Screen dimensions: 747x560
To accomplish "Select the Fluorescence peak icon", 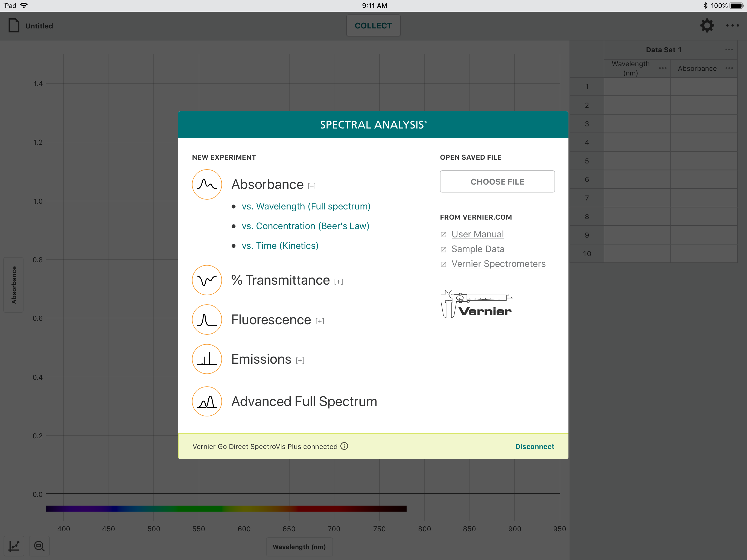I will click(x=207, y=320).
